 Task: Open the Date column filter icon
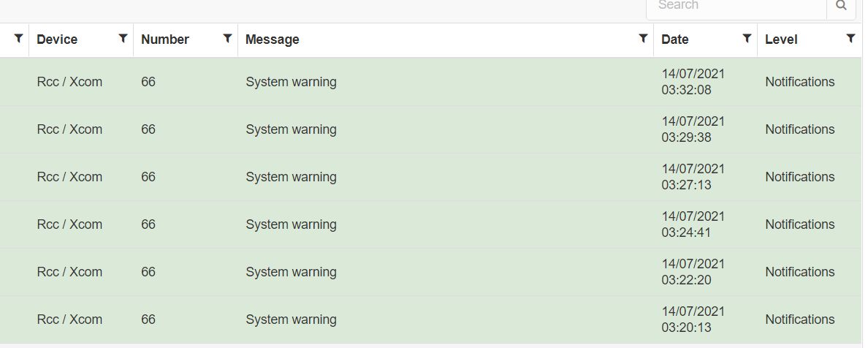(x=747, y=38)
